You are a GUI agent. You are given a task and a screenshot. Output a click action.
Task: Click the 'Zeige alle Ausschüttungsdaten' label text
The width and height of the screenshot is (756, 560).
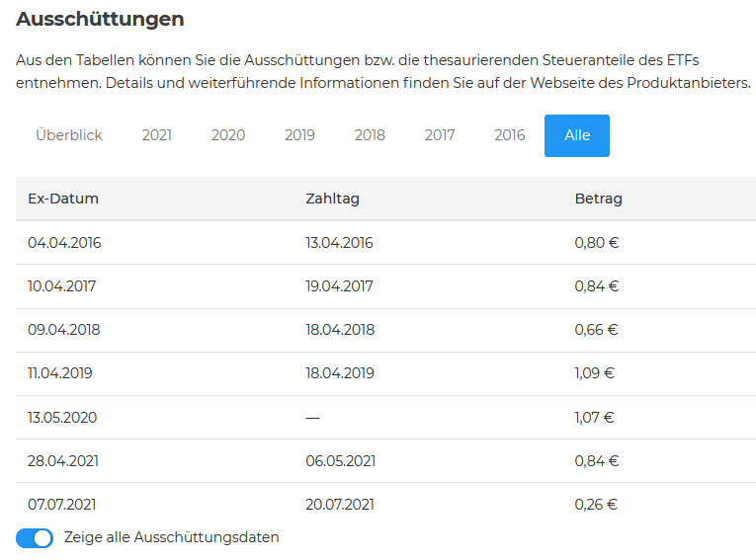171,538
